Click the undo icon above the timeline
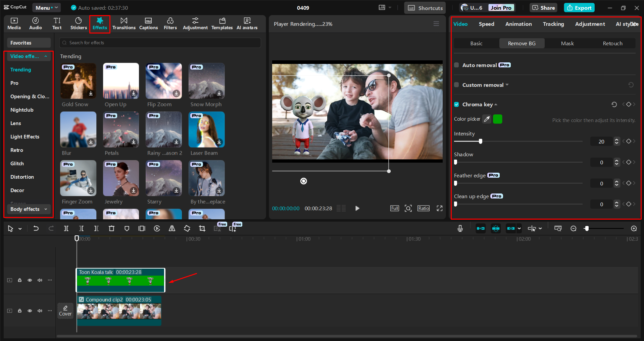Image resolution: width=644 pixels, height=341 pixels. [x=36, y=228]
